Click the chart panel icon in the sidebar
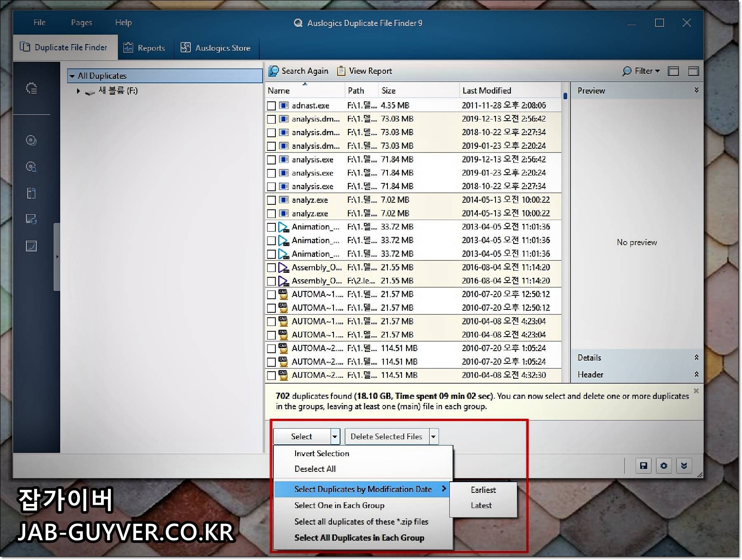 click(31, 246)
